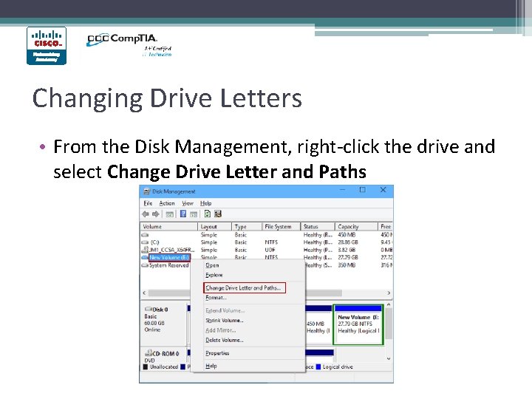Choose Format... from the context menu

tap(248, 298)
